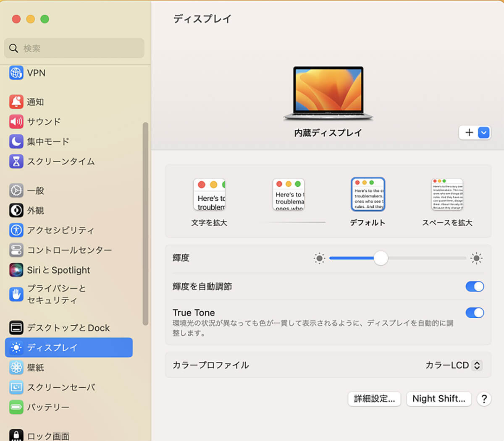
Task: Click the 輝度 brightness slider
Action: point(397,258)
